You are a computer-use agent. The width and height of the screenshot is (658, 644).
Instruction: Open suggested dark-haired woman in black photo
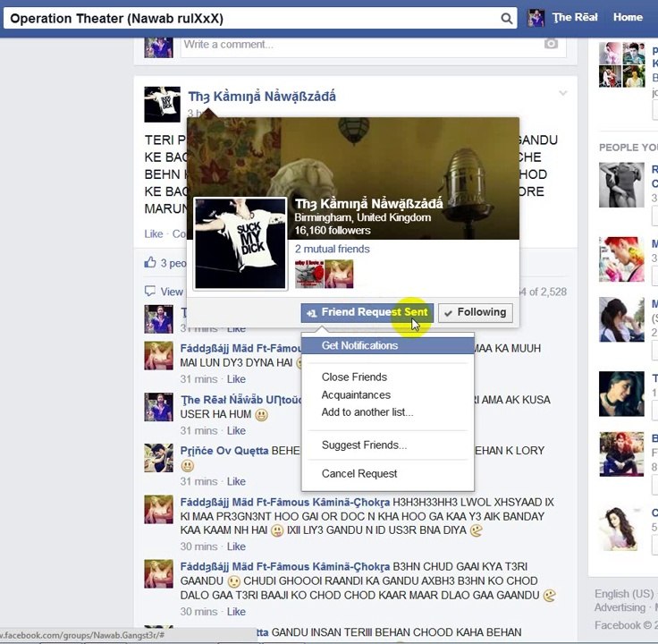[x=621, y=394]
